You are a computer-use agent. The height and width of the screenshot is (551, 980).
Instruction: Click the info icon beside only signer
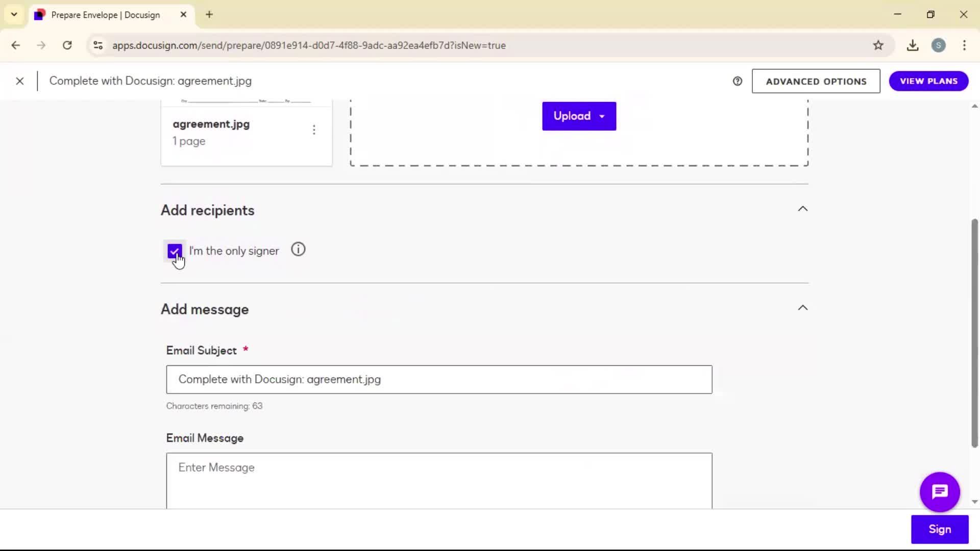[298, 249]
